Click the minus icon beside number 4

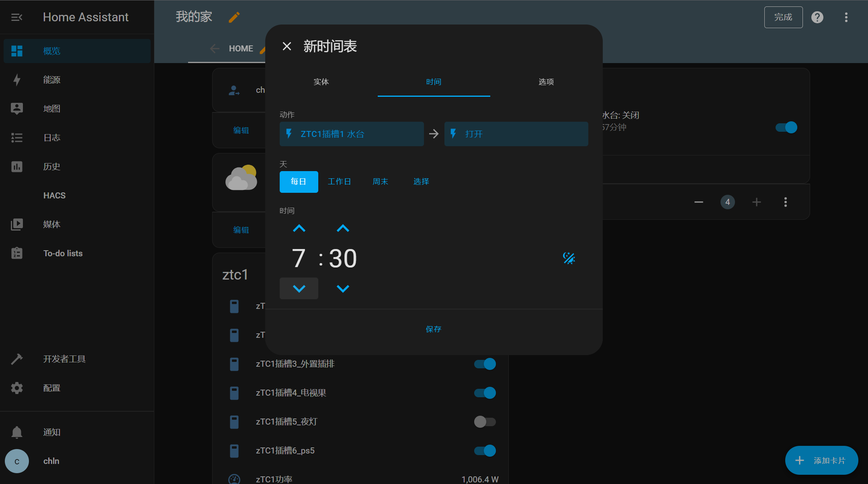click(x=699, y=202)
